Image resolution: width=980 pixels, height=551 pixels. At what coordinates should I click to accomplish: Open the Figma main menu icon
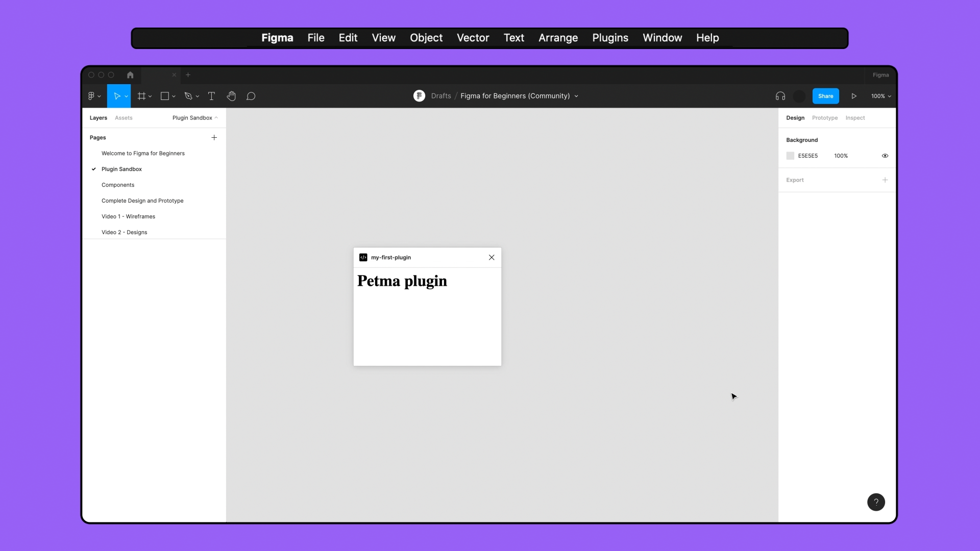point(92,96)
